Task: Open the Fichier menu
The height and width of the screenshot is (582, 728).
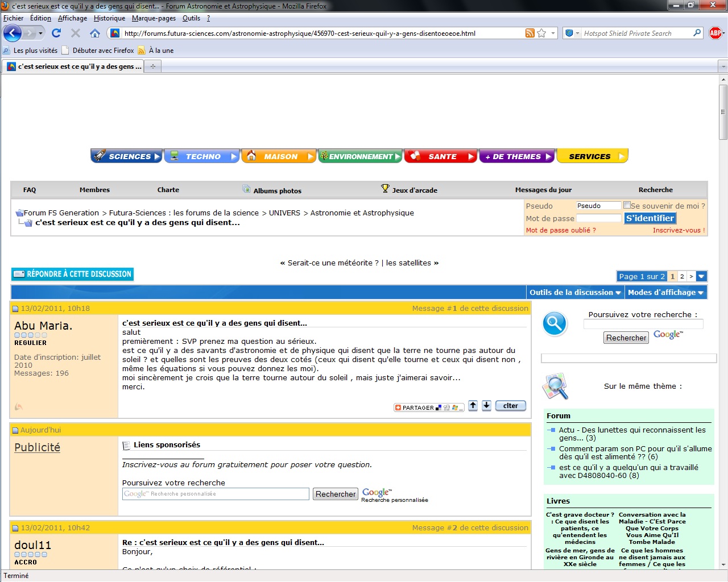Action: pyautogui.click(x=14, y=18)
